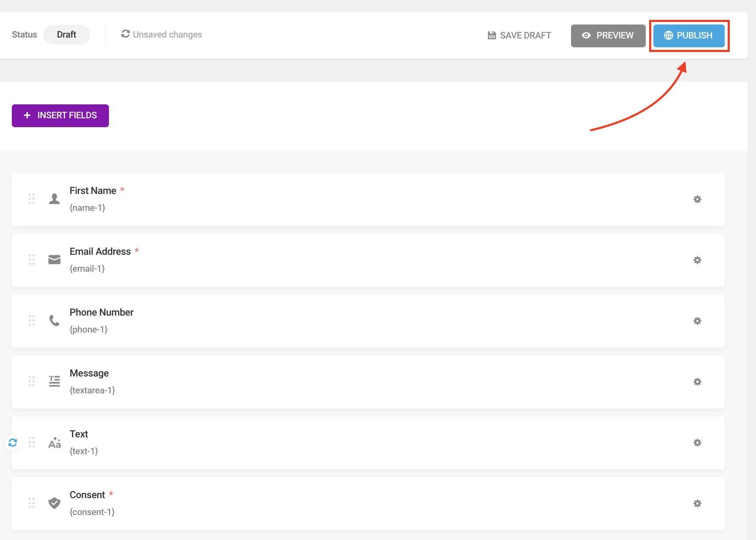Open settings gear for the Text field

tap(697, 442)
